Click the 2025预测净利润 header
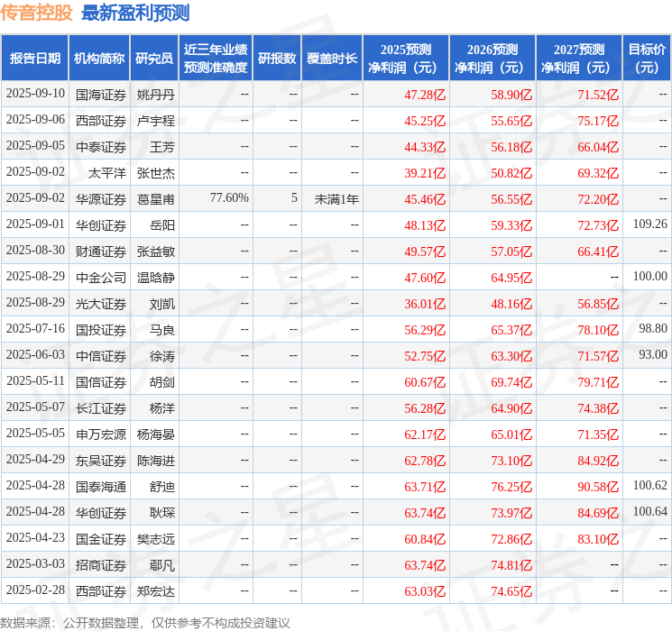Image resolution: width=672 pixels, height=631 pixels. point(406,59)
